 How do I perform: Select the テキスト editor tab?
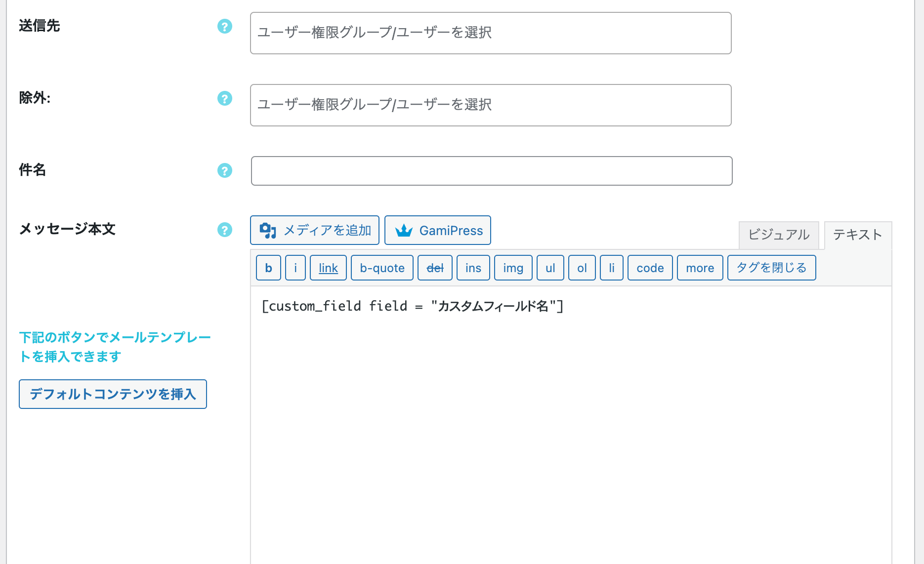click(x=858, y=235)
